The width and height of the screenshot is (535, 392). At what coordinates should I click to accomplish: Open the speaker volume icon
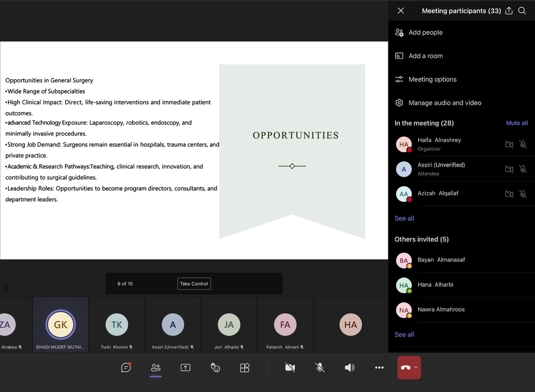[x=350, y=368]
